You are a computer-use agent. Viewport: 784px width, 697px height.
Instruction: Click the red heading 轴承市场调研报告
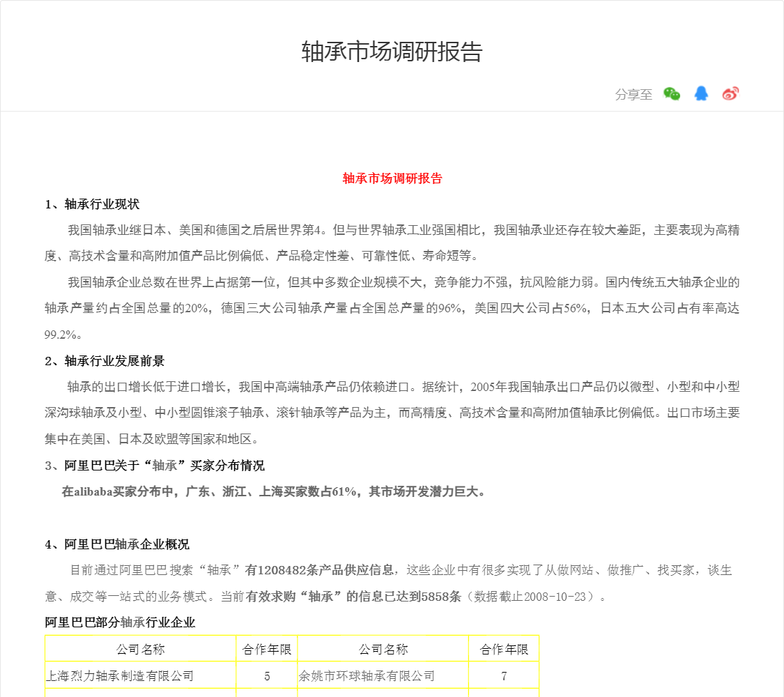[x=392, y=178]
